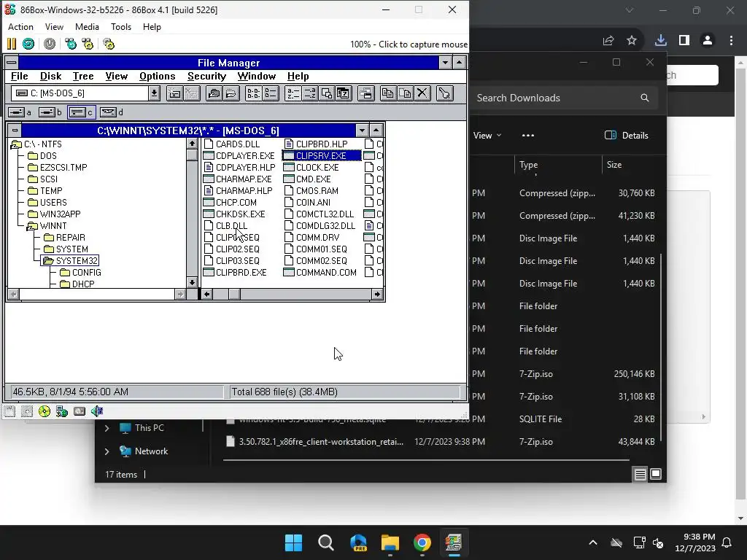Select COMMAND.COM in the file list
The width and height of the screenshot is (747, 560).
320,273
